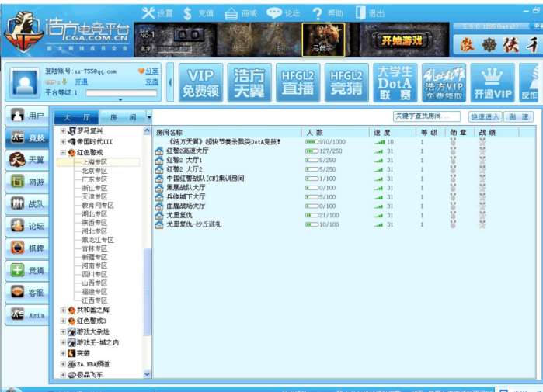Click the 127/250 occupancy bar
Viewport: 543px width, 392px height.
(x=312, y=151)
